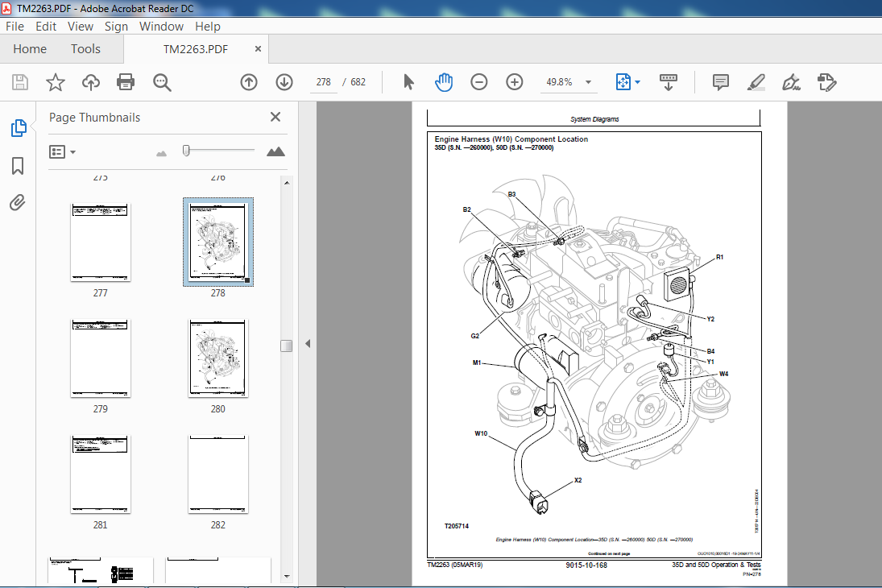Select page 278 thumbnail
The height and width of the screenshot is (588, 882).
(218, 242)
